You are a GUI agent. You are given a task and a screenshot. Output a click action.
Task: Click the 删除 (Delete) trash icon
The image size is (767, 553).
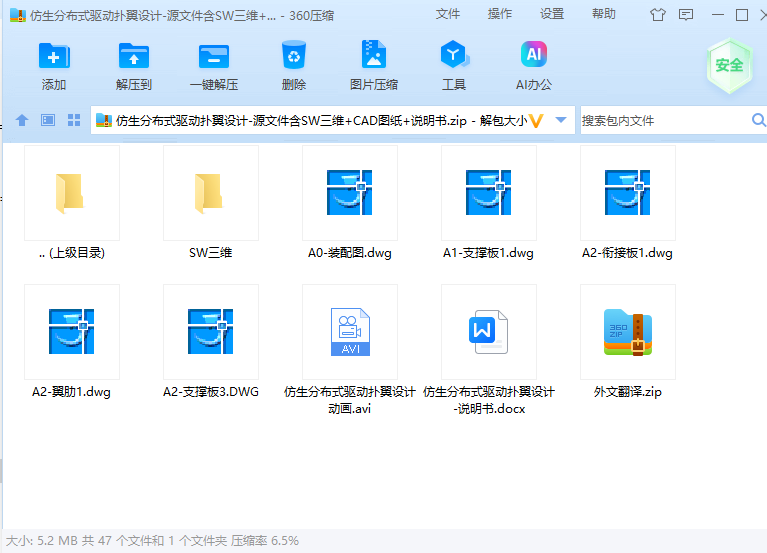pyautogui.click(x=293, y=55)
